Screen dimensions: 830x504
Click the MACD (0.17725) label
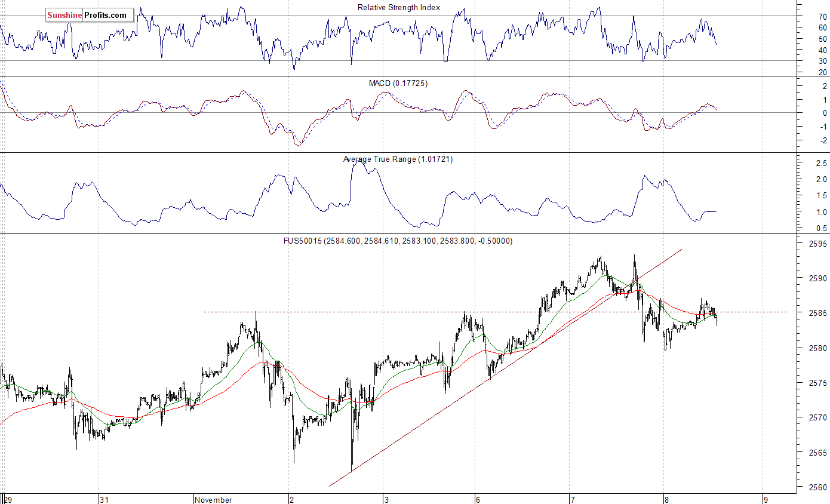click(398, 83)
